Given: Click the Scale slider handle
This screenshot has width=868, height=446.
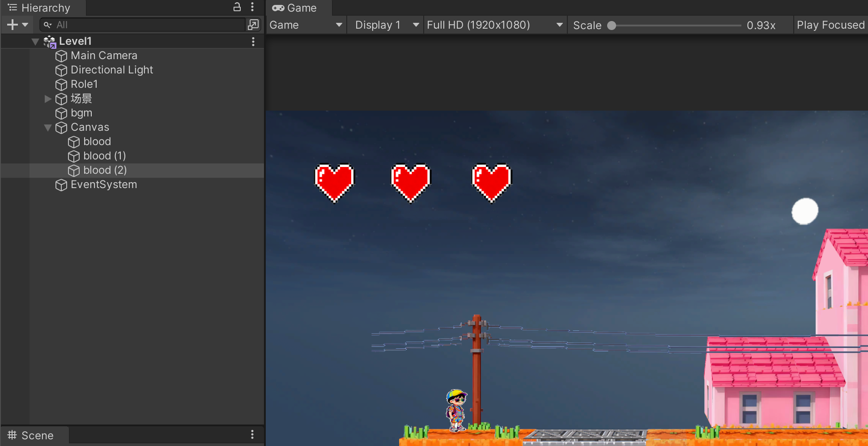Looking at the screenshot, I should point(612,26).
